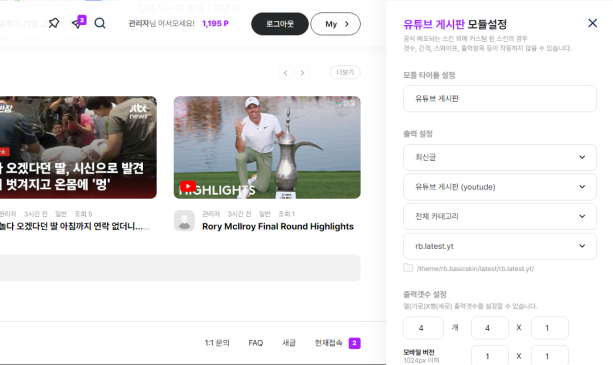This screenshot has height=365, width=613.
Task: Go to next slide arrow
Action: click(302, 72)
